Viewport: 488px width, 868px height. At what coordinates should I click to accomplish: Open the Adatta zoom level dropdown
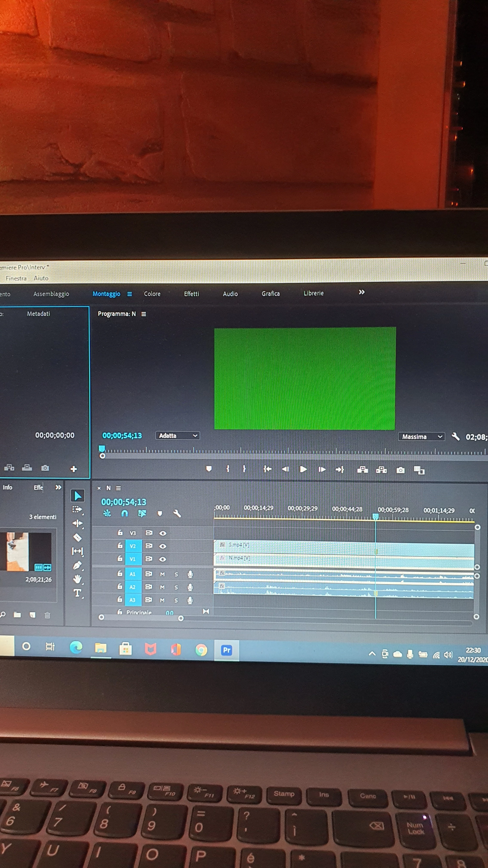click(178, 436)
